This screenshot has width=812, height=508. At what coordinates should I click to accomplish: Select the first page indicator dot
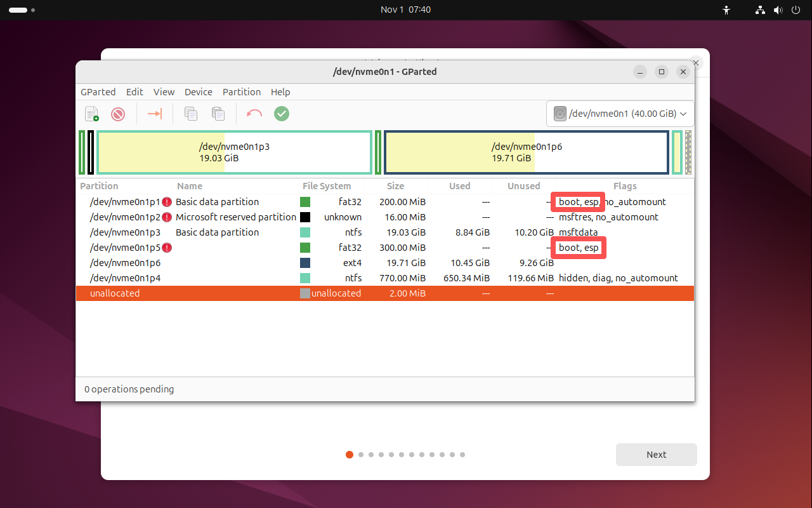[x=350, y=455]
